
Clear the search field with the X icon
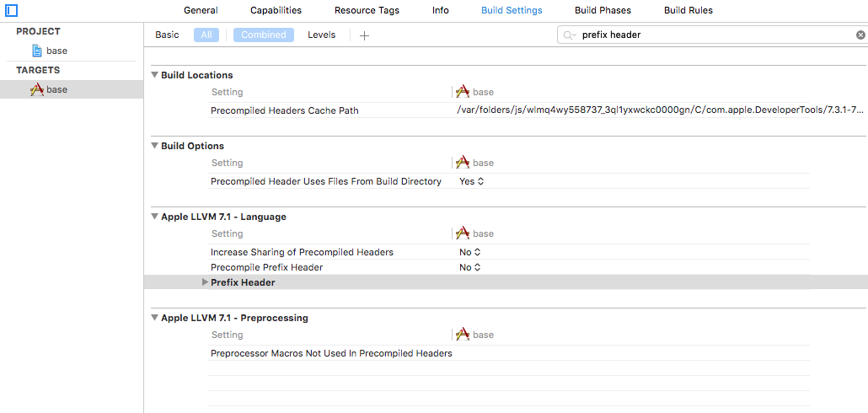860,35
